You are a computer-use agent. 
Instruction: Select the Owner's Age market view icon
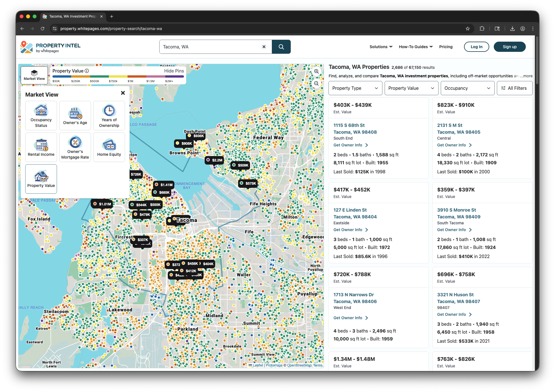click(x=75, y=116)
